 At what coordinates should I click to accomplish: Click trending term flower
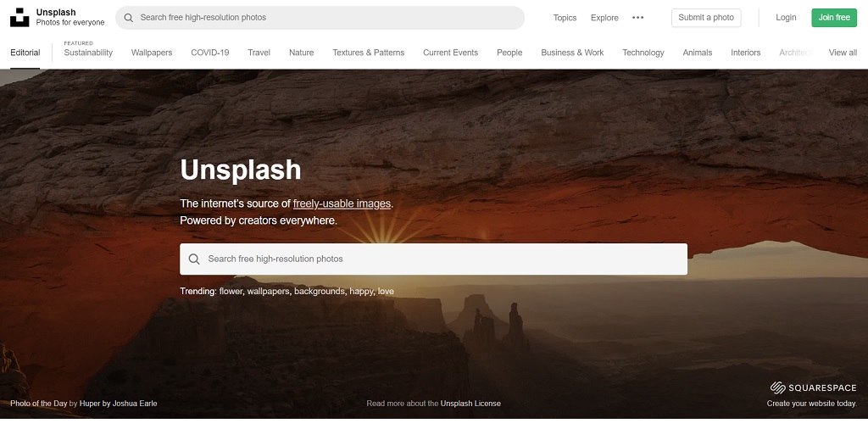231,292
